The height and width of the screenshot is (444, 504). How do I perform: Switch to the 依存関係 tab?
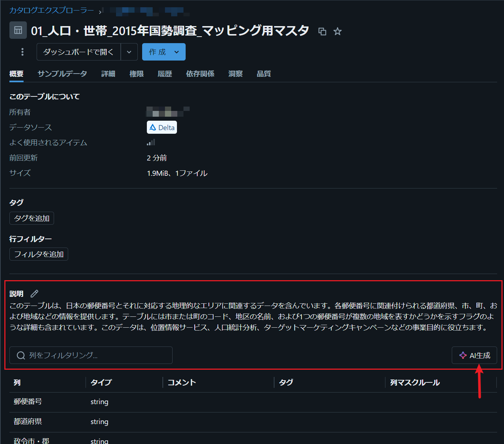click(200, 74)
